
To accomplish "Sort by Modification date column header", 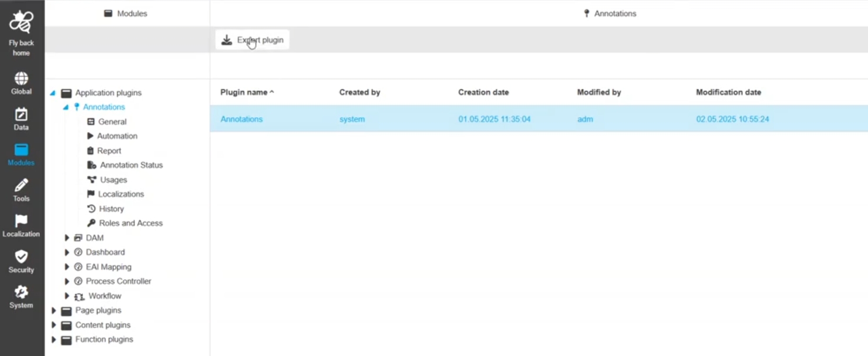I will click(x=728, y=92).
